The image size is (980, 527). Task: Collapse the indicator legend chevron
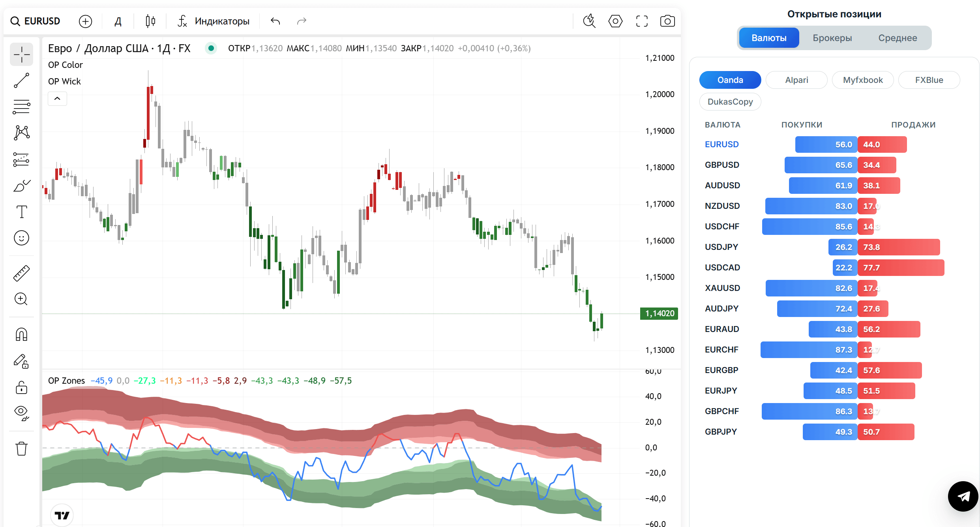[57, 99]
